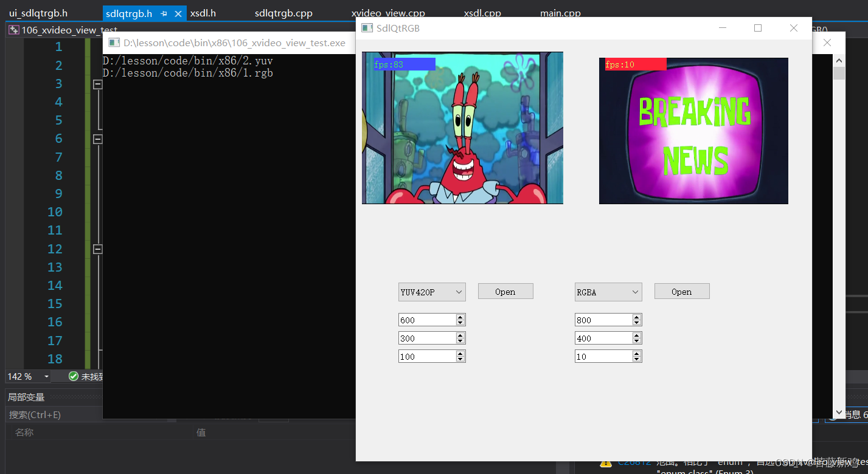868x474 pixels.
Task: Click into the 100 fps field
Action: [x=428, y=357]
